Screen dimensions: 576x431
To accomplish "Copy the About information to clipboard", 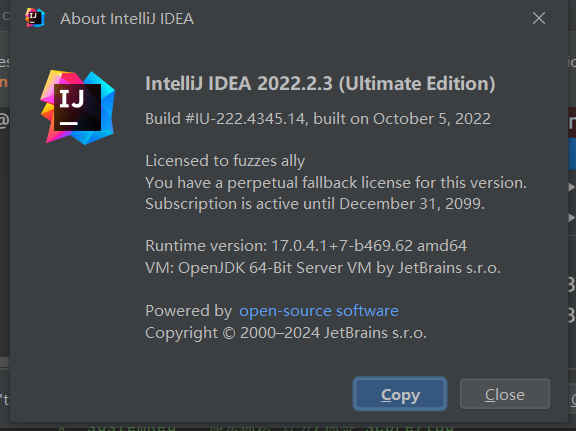I will coord(400,394).
